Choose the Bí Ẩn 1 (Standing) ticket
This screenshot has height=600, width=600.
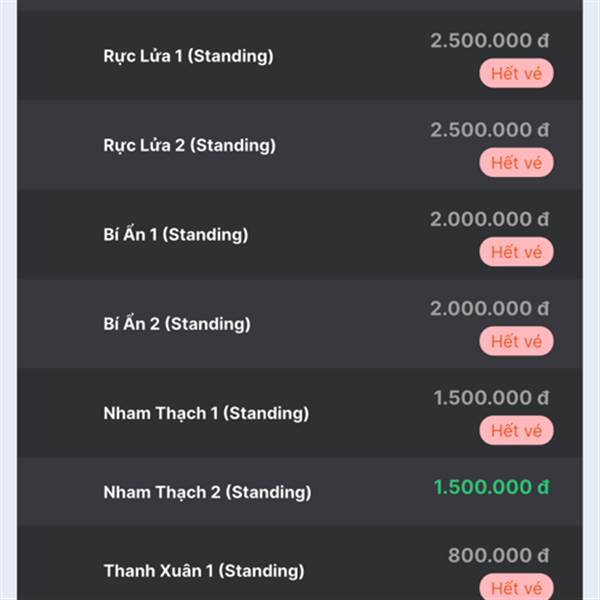point(300,234)
